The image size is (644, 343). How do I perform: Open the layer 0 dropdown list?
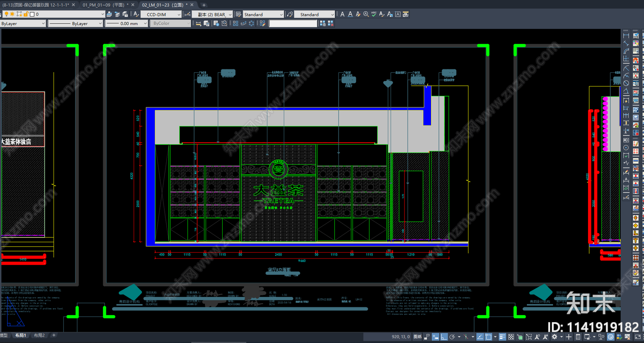[103, 14]
